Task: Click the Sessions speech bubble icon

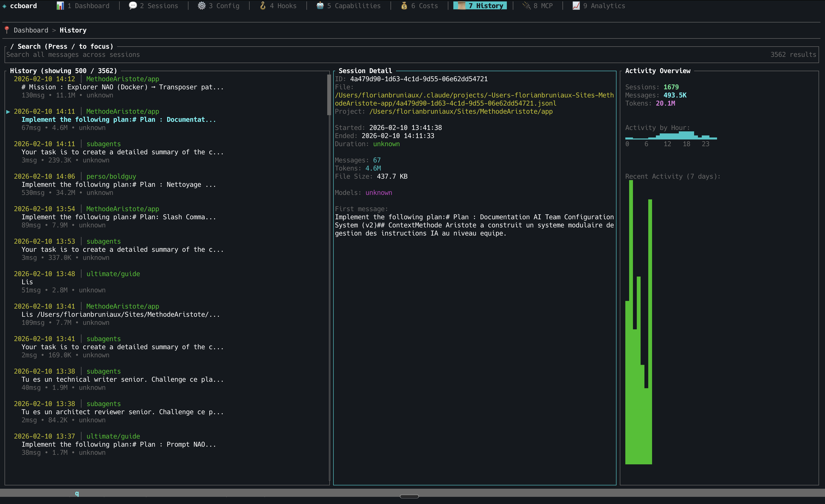Action: pyautogui.click(x=133, y=6)
